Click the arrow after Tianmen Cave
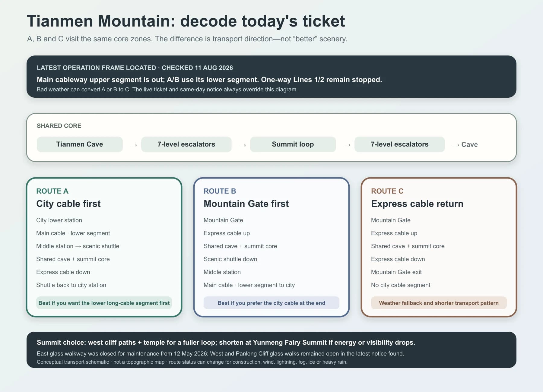 coord(134,145)
